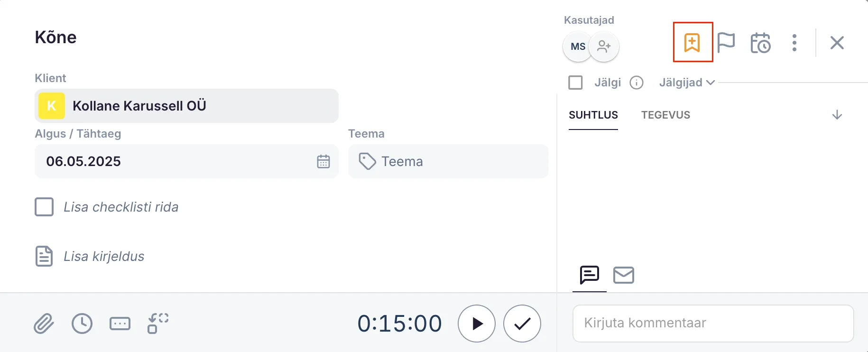The width and height of the screenshot is (868, 352).
Task: Switch to the TEGEVUS tab
Action: click(x=665, y=115)
